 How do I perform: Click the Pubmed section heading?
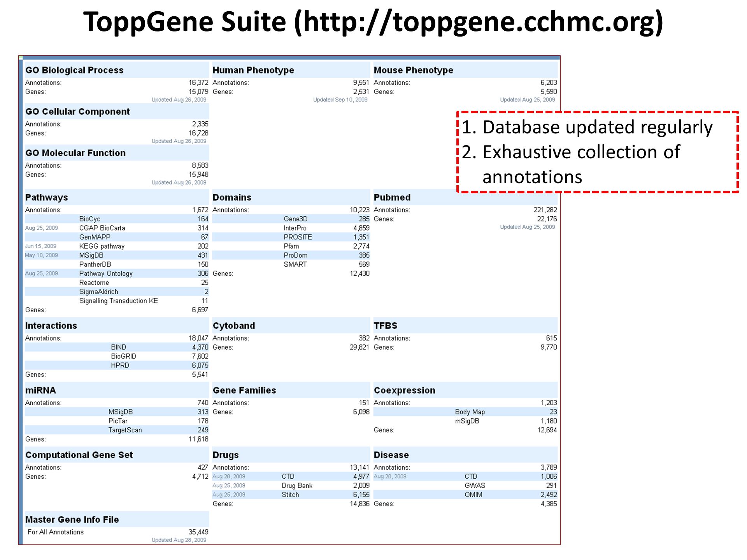392,197
